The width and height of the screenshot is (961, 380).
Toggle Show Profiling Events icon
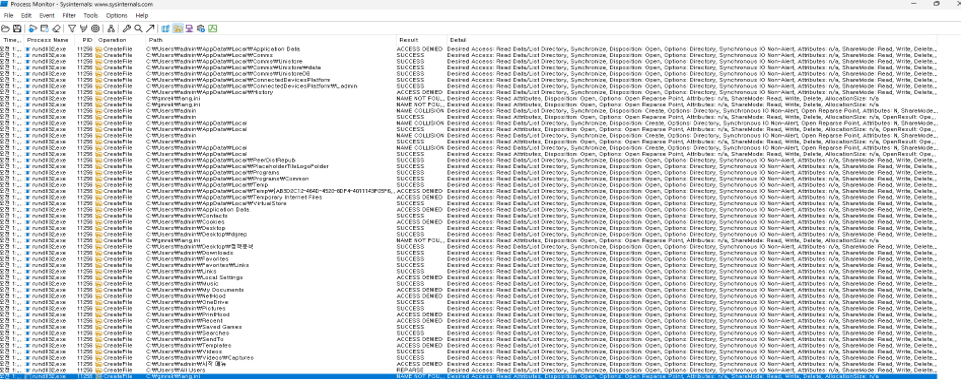click(213, 28)
